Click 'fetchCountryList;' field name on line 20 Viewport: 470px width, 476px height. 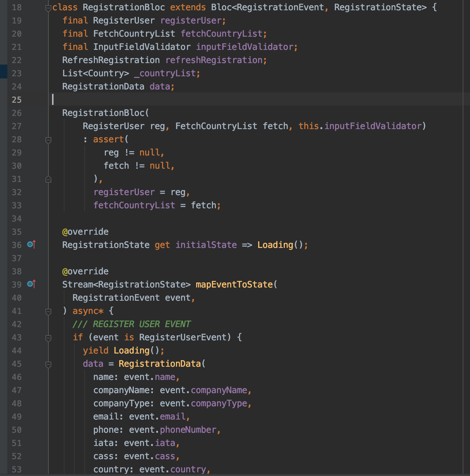[x=224, y=34]
